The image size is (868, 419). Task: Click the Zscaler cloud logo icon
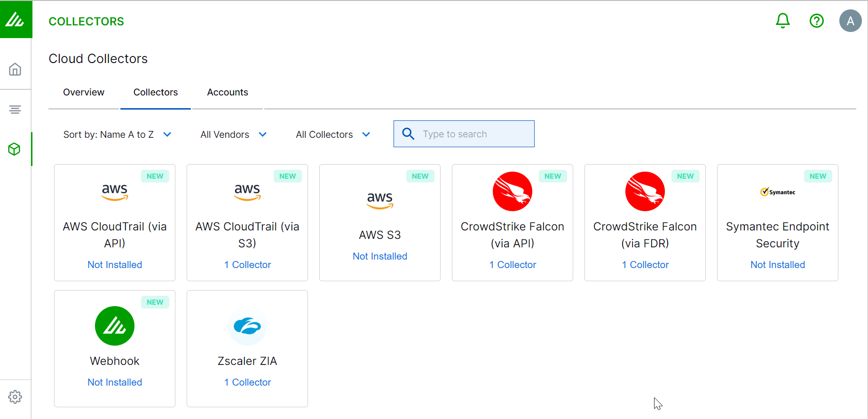tap(247, 326)
